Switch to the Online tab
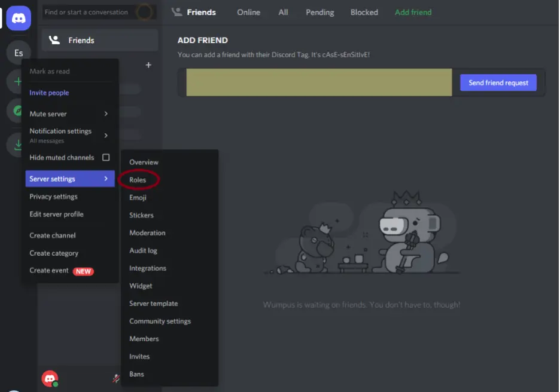 (x=248, y=12)
